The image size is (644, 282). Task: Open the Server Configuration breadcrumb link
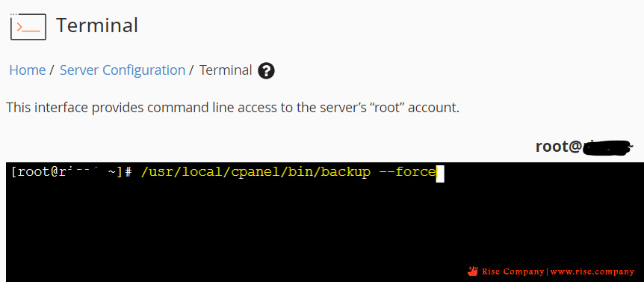[123, 70]
